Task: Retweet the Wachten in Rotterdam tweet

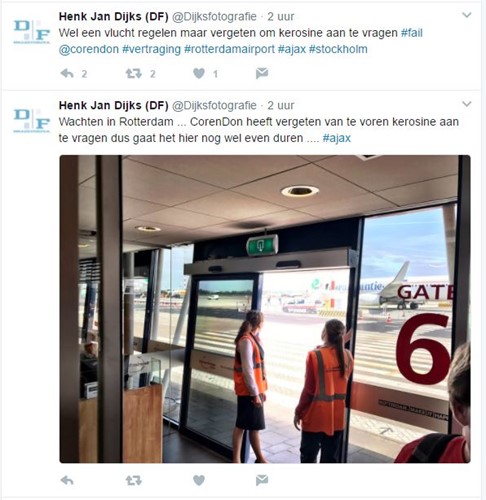Action: (134, 480)
